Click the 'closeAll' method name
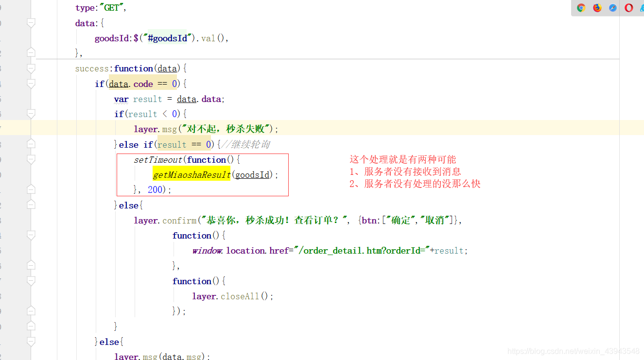644x360 pixels. pyautogui.click(x=240, y=296)
